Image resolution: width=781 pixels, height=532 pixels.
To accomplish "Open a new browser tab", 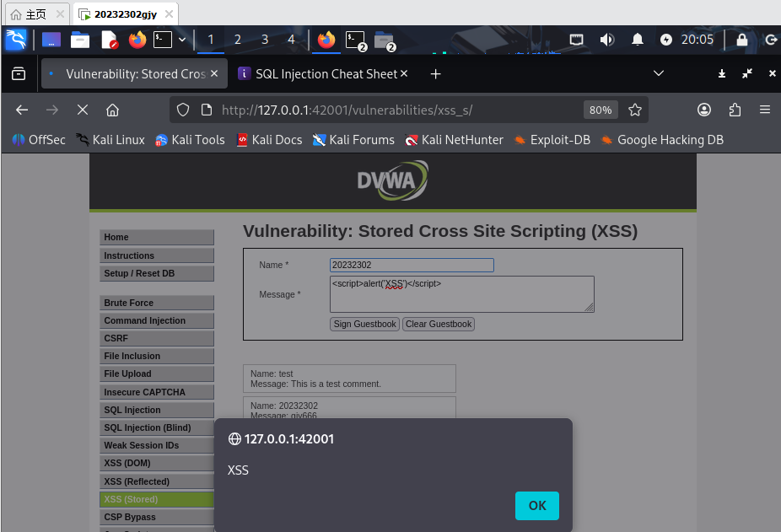I will [x=435, y=73].
